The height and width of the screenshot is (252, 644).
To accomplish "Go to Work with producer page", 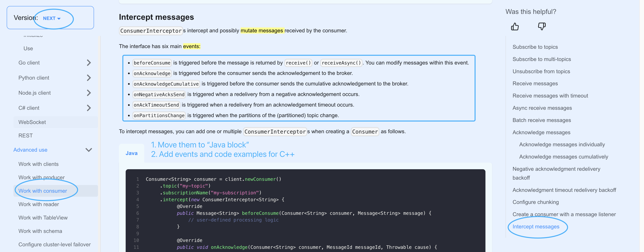I will click(x=41, y=177).
